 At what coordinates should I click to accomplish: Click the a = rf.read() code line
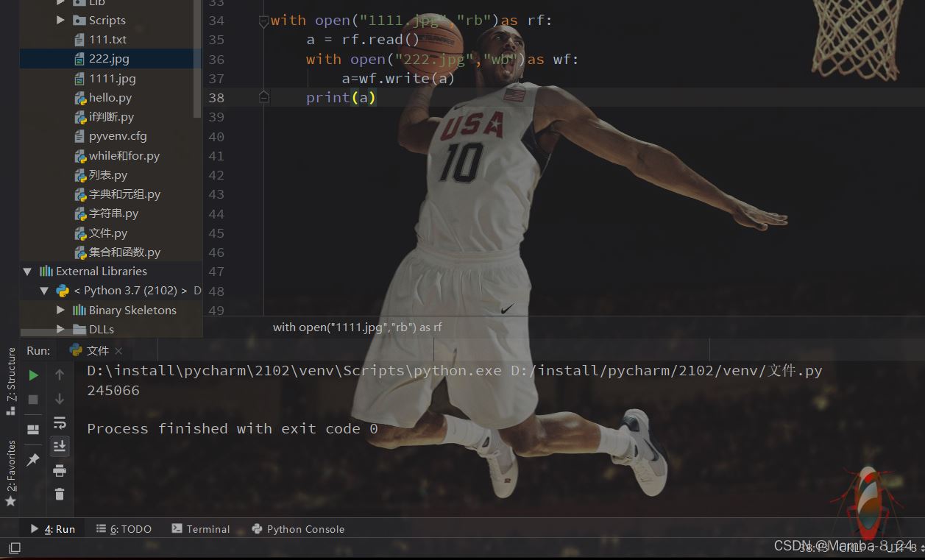362,40
